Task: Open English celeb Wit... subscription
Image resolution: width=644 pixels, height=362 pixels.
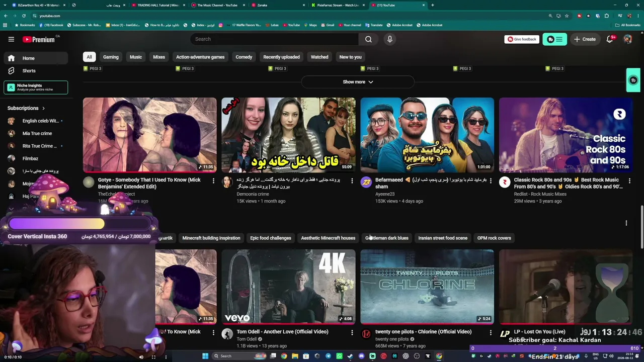Action: tap(35, 121)
